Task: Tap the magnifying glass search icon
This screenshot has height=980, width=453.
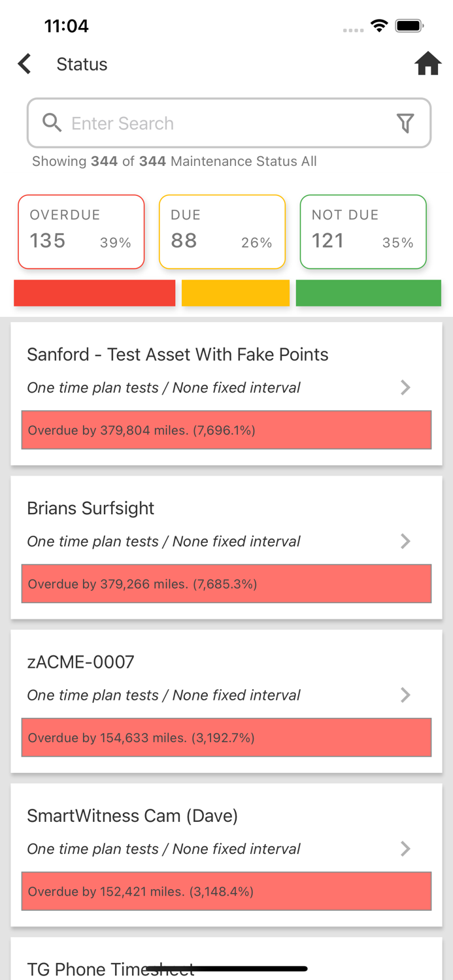Action: [x=52, y=123]
